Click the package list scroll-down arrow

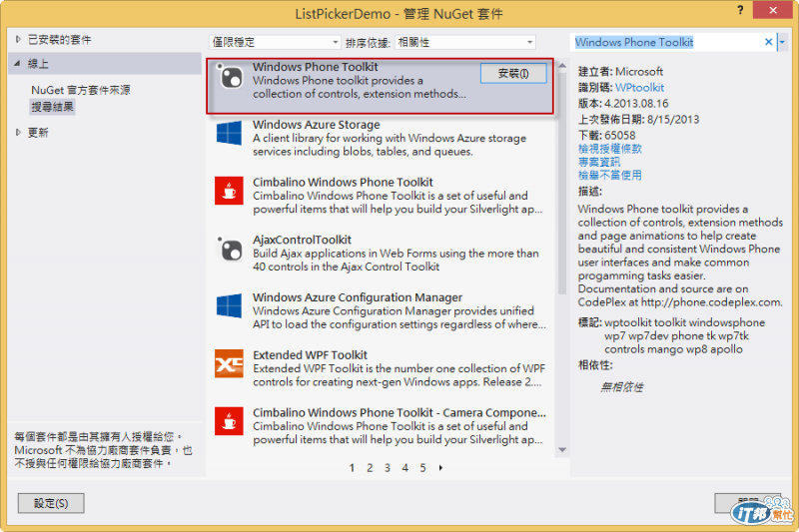tap(562, 449)
